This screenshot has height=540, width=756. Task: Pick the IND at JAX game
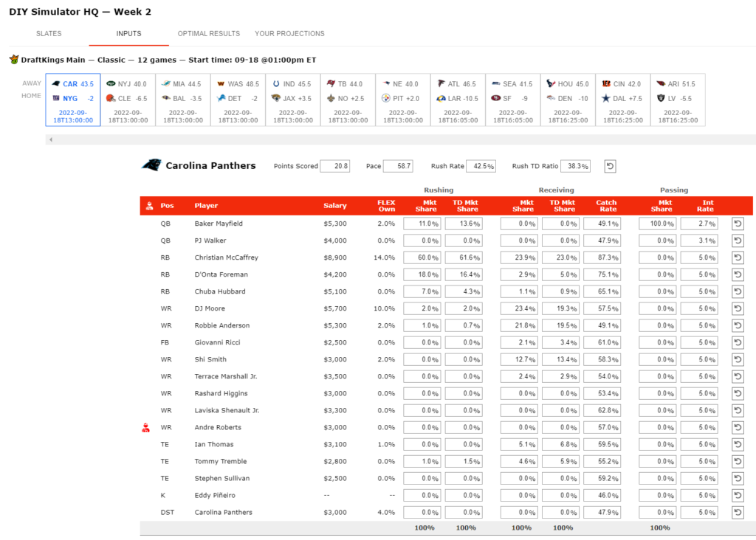pos(292,100)
